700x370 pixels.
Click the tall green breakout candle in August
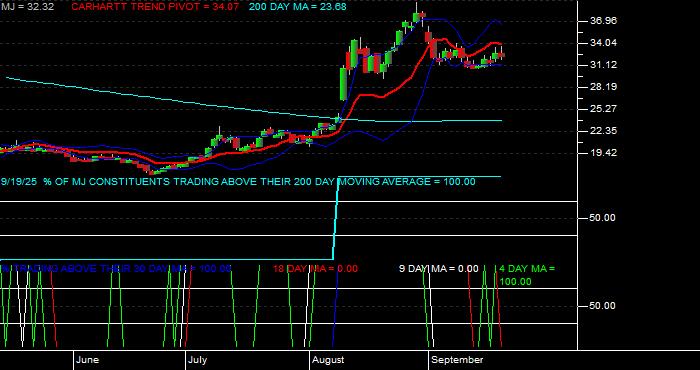pos(344,84)
